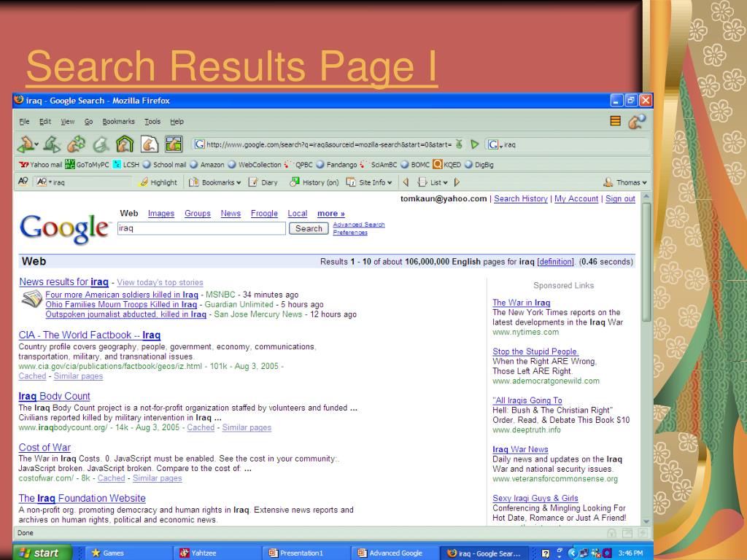This screenshot has width=747, height=560.
Task: Click the browser address bar URL
Action: (x=329, y=144)
